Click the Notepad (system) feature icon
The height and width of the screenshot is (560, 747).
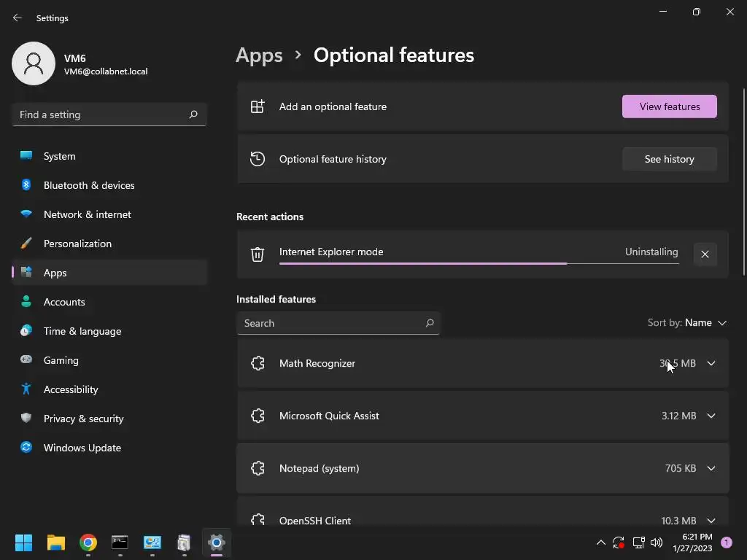point(258,468)
